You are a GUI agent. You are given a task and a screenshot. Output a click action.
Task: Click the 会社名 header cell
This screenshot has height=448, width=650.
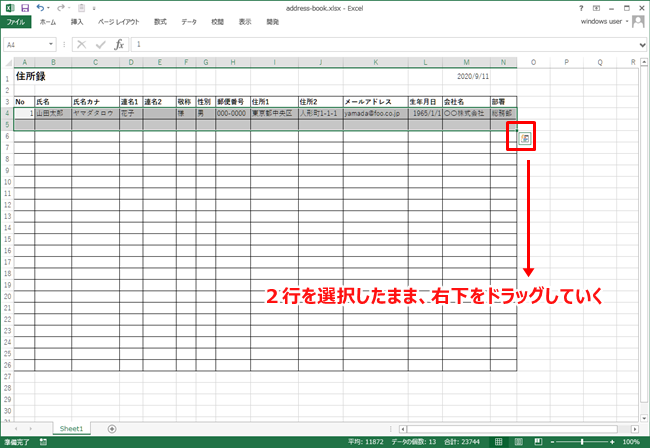[x=466, y=102]
